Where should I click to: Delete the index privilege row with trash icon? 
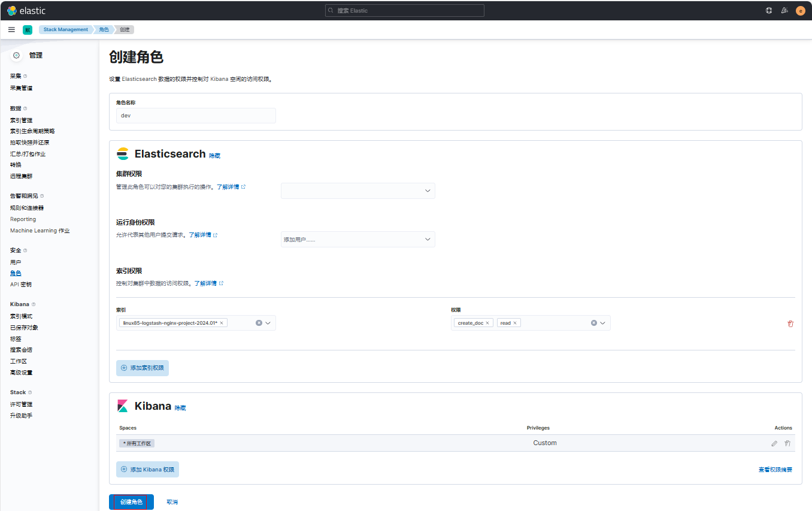click(x=790, y=323)
